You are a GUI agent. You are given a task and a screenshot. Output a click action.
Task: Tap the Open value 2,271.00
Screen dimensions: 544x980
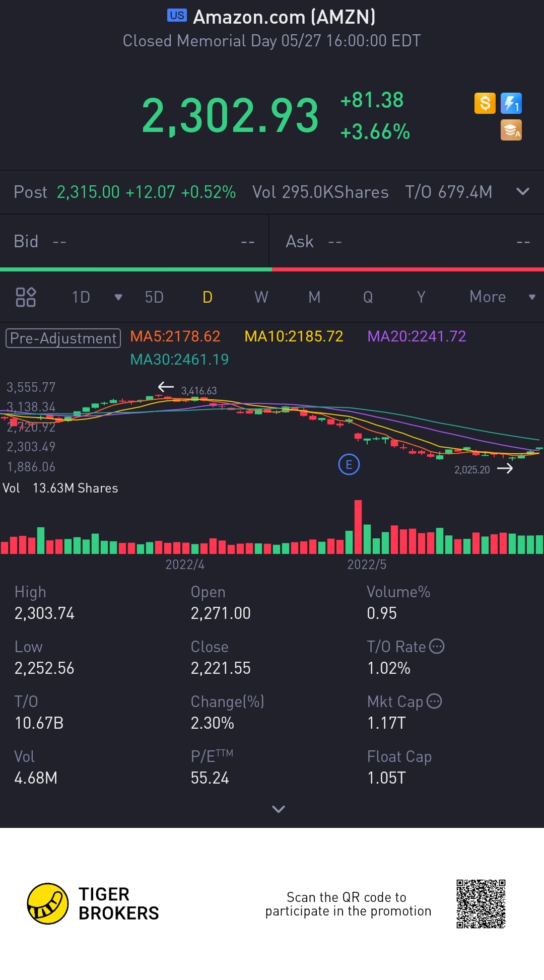pyautogui.click(x=221, y=613)
